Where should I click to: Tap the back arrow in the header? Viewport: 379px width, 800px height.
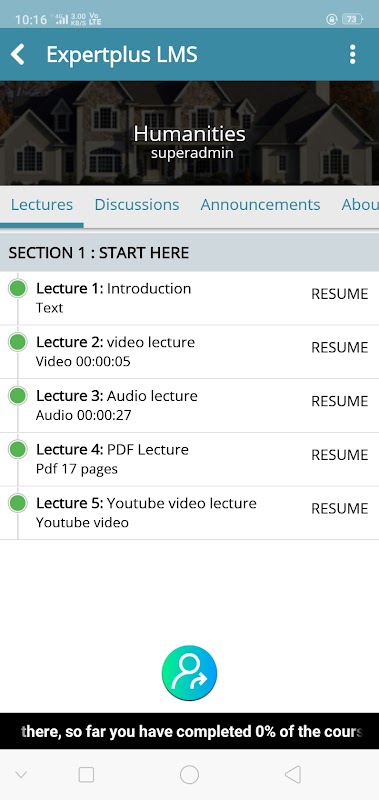point(18,54)
